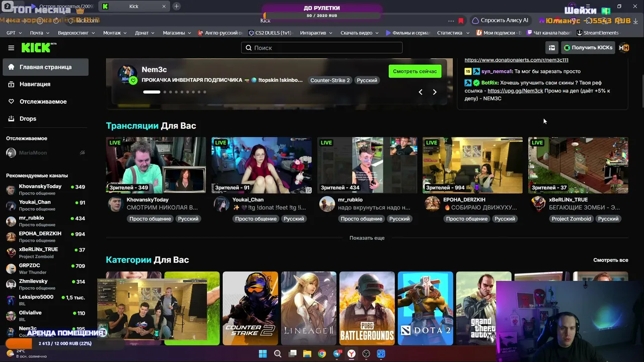Open the Counter-Strike 2 category card

[250, 308]
